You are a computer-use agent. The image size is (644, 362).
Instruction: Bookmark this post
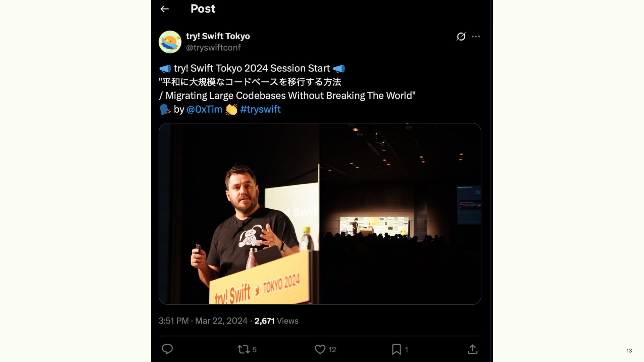click(396, 349)
